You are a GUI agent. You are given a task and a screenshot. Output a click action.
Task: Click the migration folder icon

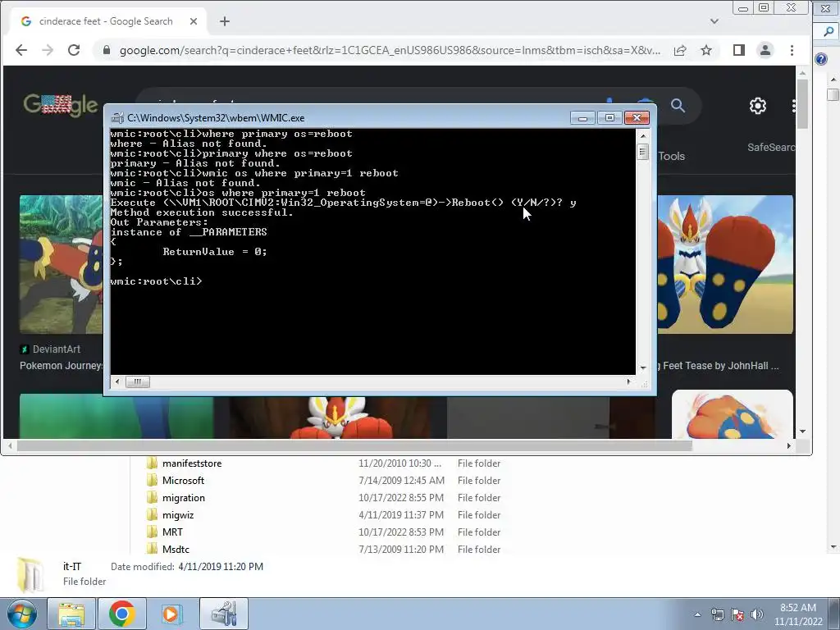pos(152,498)
